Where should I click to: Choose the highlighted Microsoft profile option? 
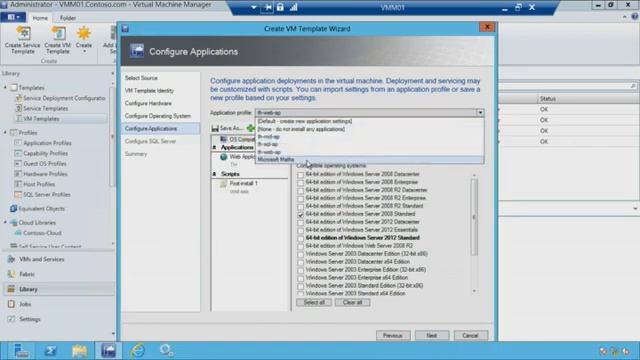370,160
